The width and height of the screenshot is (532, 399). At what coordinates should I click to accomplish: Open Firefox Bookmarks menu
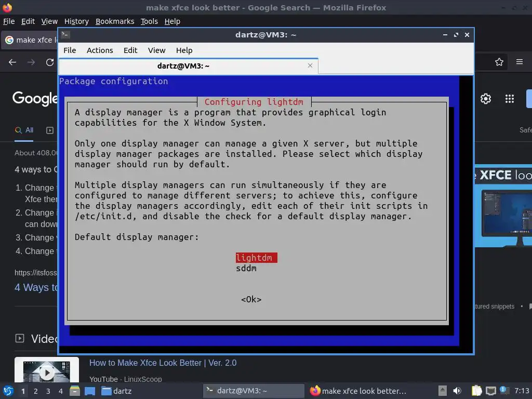click(x=115, y=21)
